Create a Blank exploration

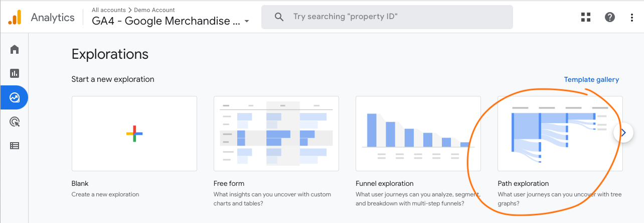[134, 134]
